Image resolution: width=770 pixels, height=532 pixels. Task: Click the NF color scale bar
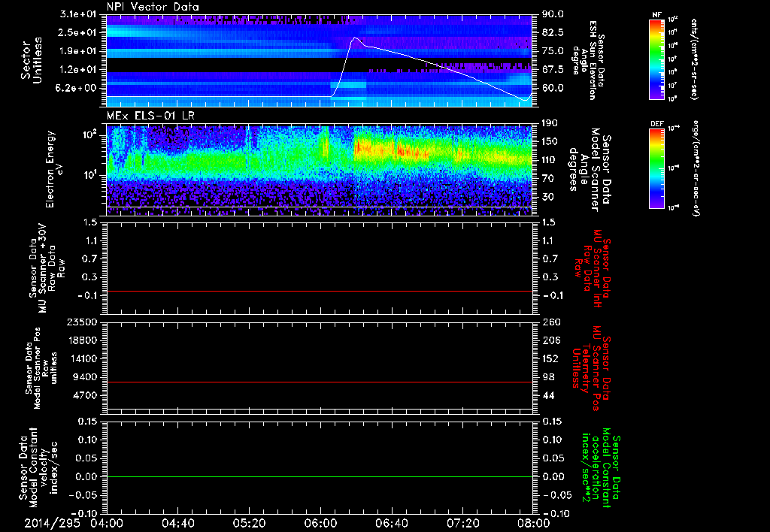(657, 61)
